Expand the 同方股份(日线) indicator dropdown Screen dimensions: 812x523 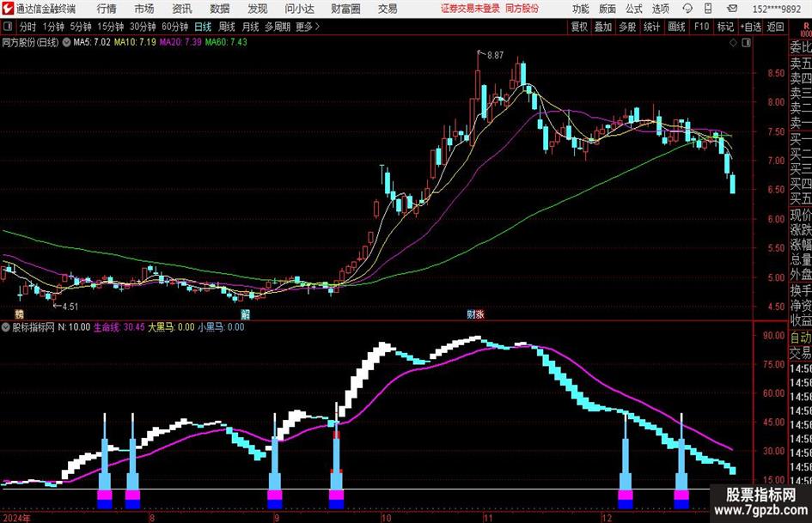66,42
